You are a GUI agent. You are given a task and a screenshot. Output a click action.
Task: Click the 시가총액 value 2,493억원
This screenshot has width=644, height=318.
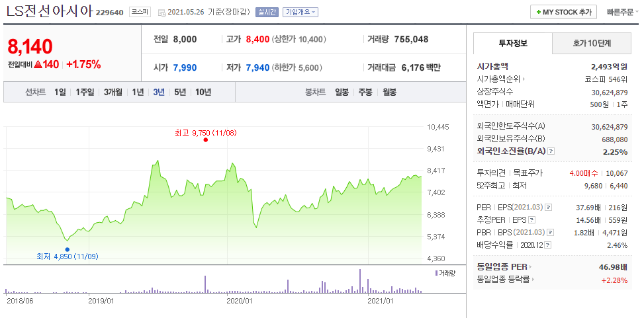(x=609, y=67)
